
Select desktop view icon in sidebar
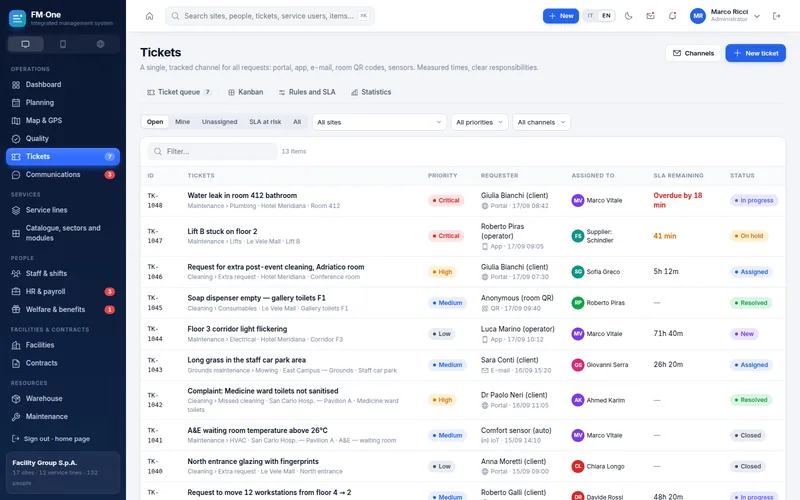26,44
